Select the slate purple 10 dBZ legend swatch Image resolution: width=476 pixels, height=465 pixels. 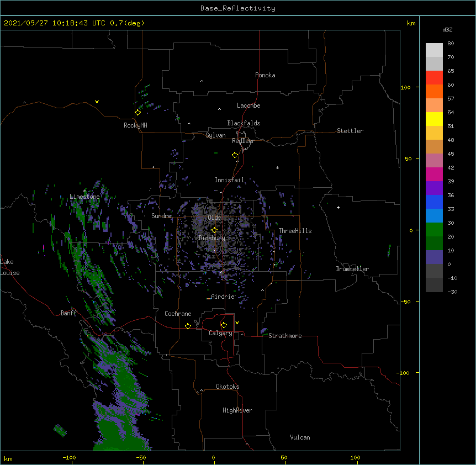434,257
